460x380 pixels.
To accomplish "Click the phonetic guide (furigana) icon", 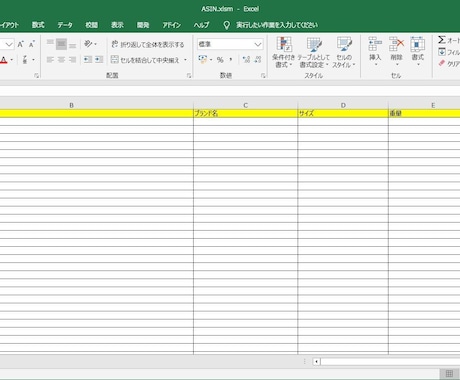I will tap(25, 60).
